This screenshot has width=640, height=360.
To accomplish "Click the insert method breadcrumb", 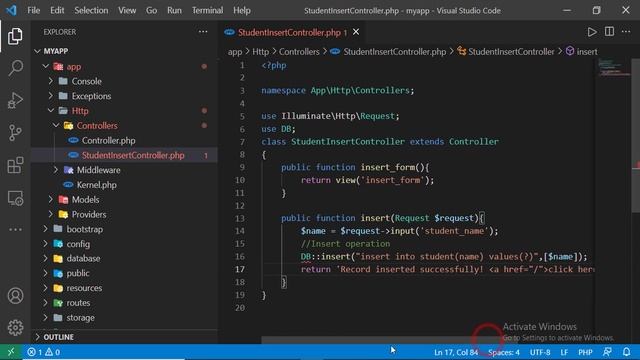I will pyautogui.click(x=587, y=51).
